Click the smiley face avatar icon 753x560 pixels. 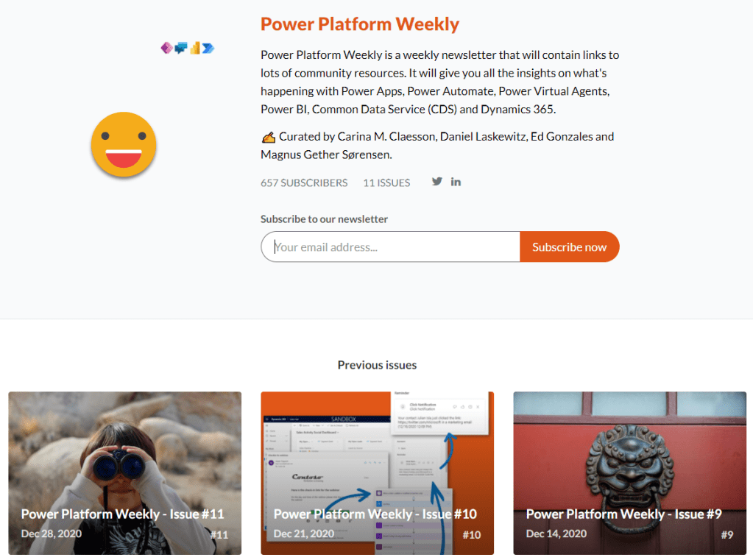tap(124, 144)
